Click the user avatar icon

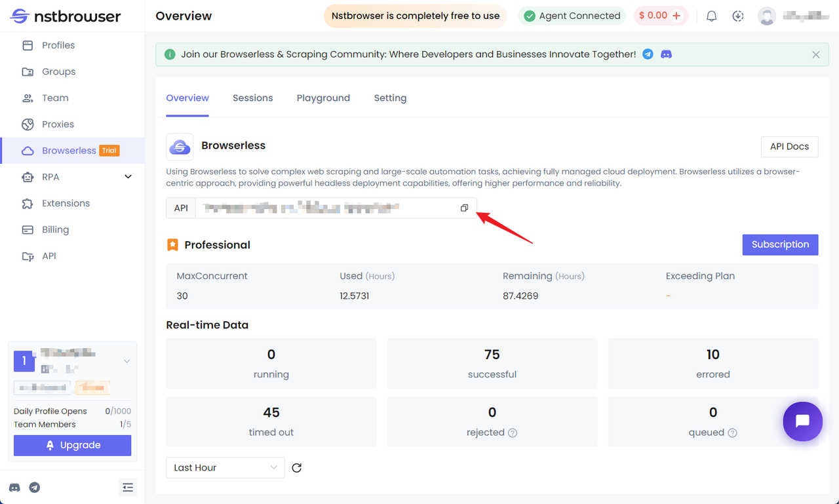[767, 16]
